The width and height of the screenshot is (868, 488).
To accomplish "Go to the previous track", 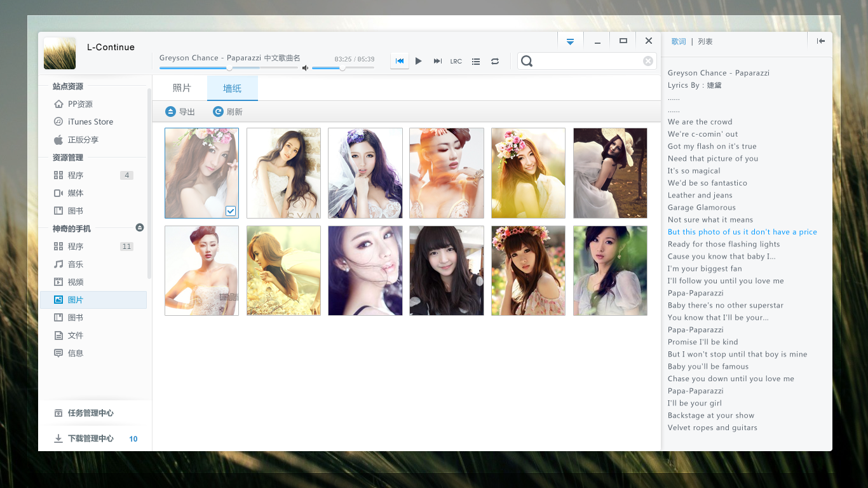I will pos(400,61).
